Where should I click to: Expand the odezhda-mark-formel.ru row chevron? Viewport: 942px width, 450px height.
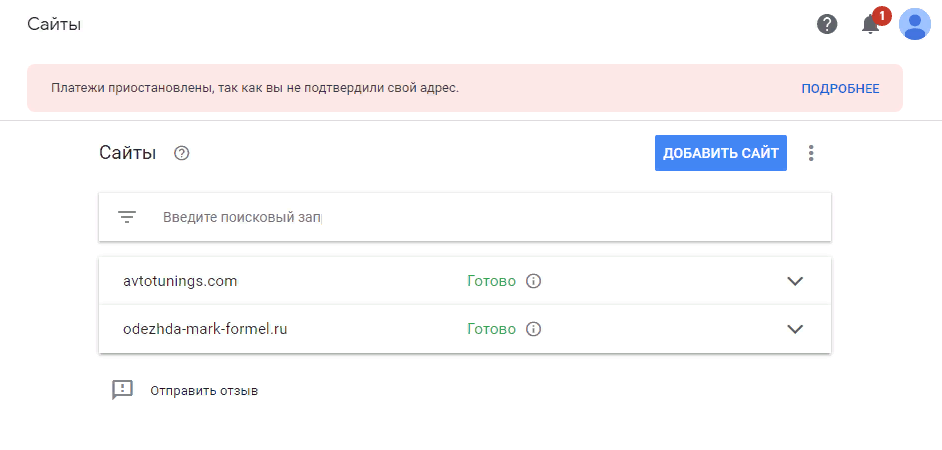coord(795,329)
